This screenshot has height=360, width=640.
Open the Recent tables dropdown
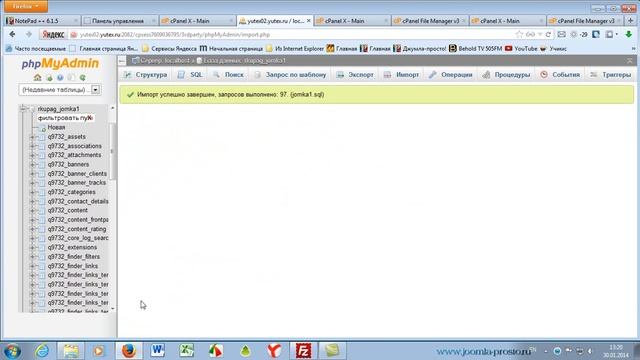click(60, 90)
